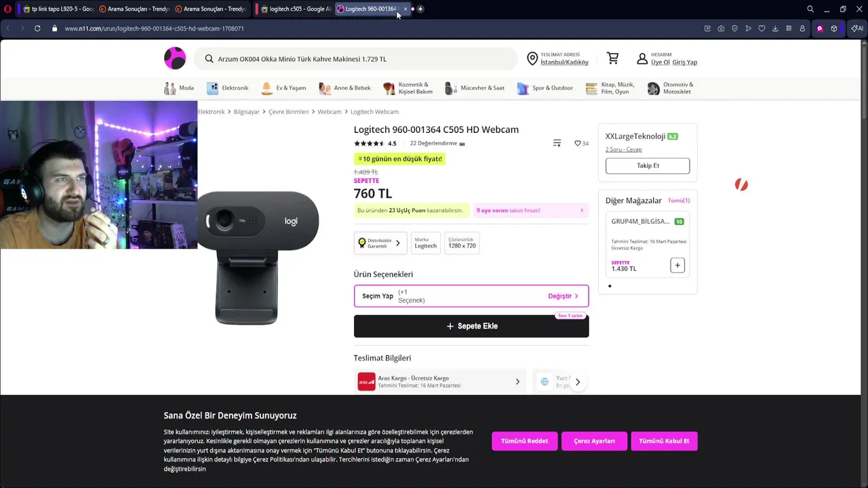Open the Moda category menu
The image size is (868, 488).
(x=179, y=88)
